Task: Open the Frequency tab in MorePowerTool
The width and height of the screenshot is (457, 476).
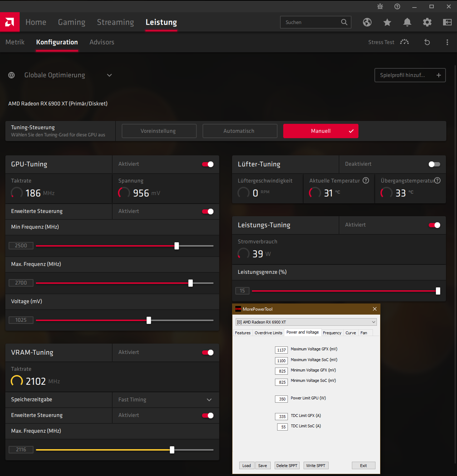Action: tap(332, 333)
